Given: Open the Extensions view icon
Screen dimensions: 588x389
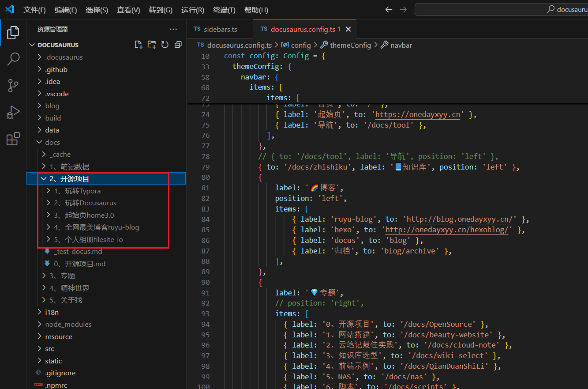Looking at the screenshot, I should [13, 139].
